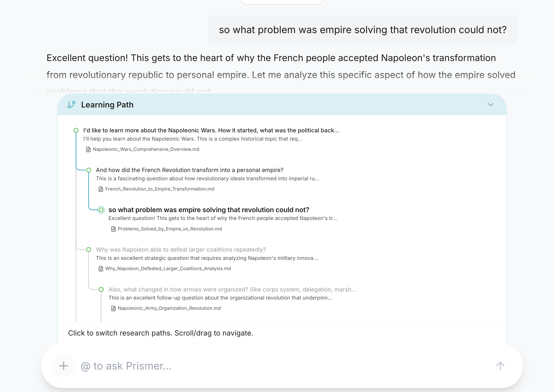Viewport: 554px width, 392px height.
Task: Click the send arrow button
Action: point(500,366)
